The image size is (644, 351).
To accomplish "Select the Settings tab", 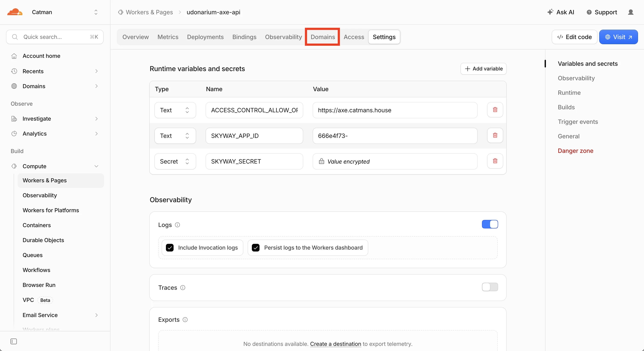I will tap(384, 37).
